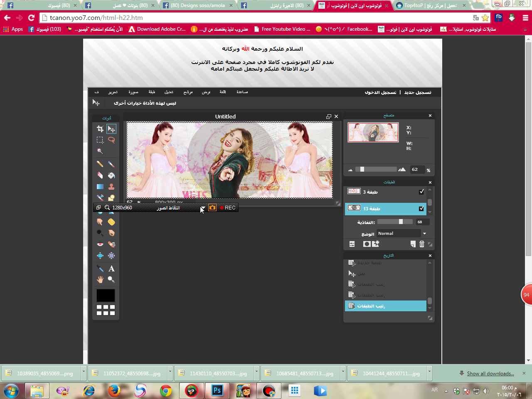Image resolution: width=532 pixels, height=399 pixels.
Task: Select the Text tool
Action: coord(111,268)
